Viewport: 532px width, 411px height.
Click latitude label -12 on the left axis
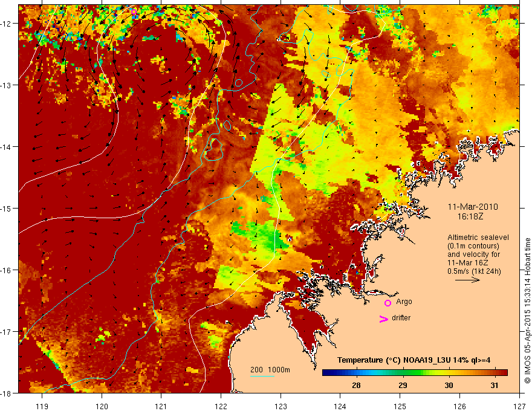click(x=6, y=24)
